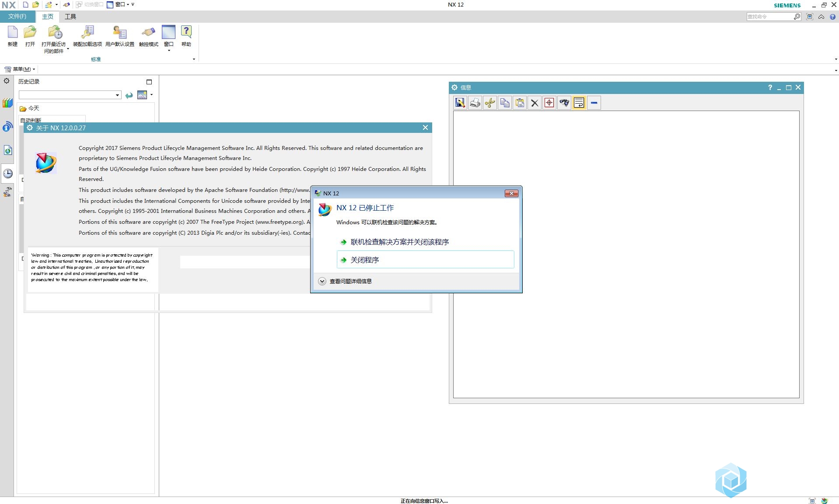Maximize the 历史记录 panel
839x504 pixels.
(x=149, y=82)
